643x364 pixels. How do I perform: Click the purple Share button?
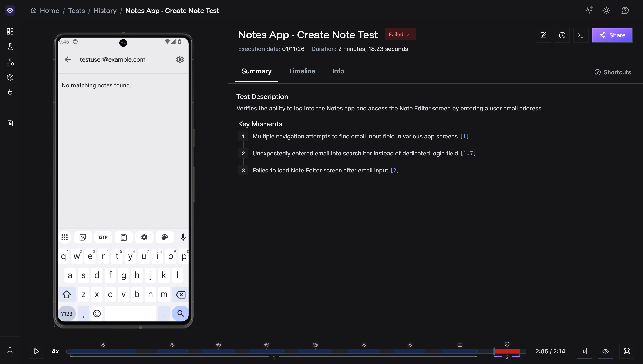612,35
